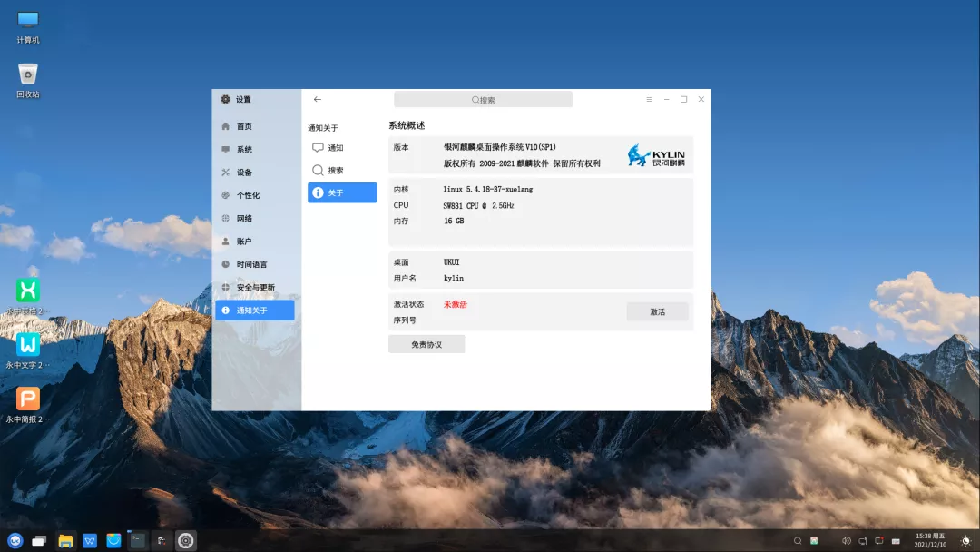This screenshot has height=552, width=980.
Task: Click the settings gear icon in title
Action: pyautogui.click(x=226, y=99)
